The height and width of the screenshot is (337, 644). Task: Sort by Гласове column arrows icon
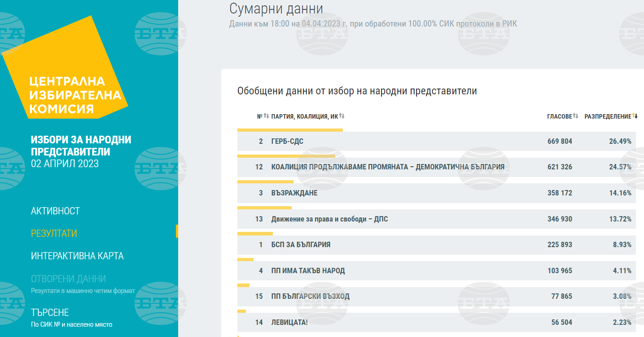click(576, 116)
